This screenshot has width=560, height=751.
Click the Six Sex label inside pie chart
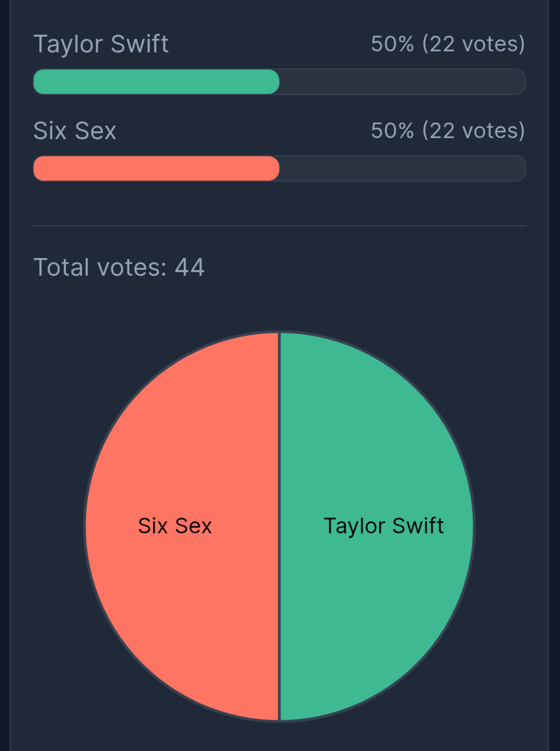point(175,526)
